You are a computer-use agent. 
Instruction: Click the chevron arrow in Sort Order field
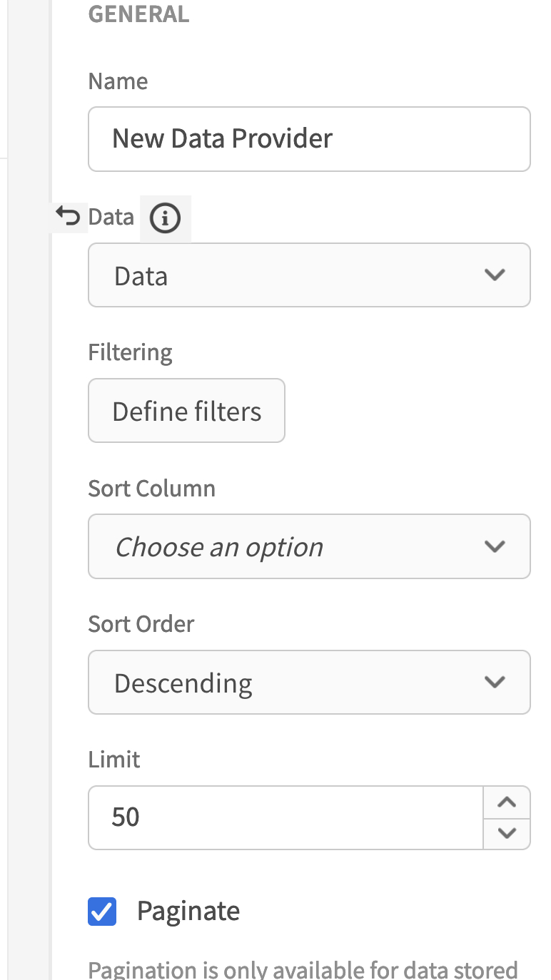pos(495,682)
